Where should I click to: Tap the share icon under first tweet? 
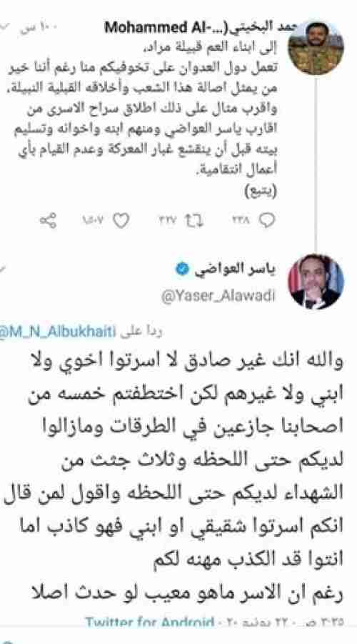(47, 222)
